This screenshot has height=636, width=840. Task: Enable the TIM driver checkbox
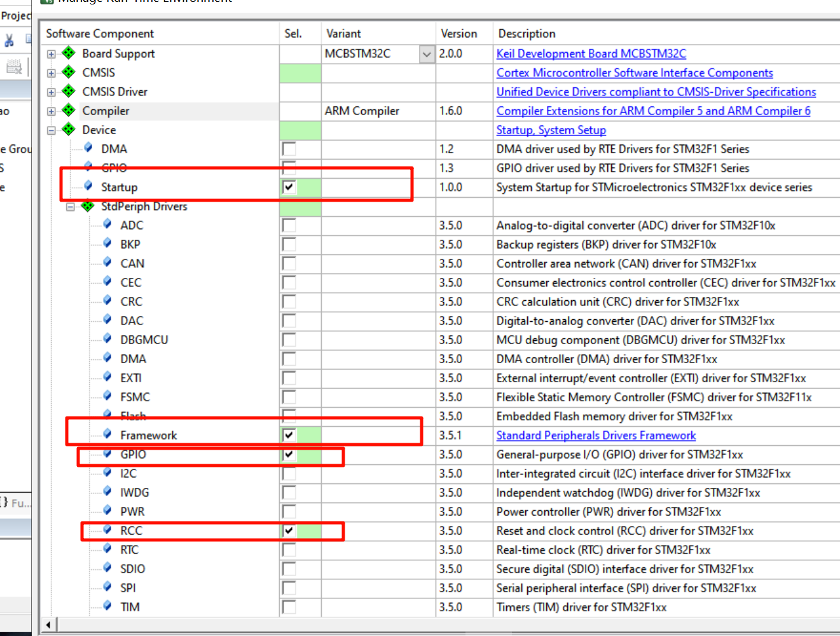coord(289,607)
